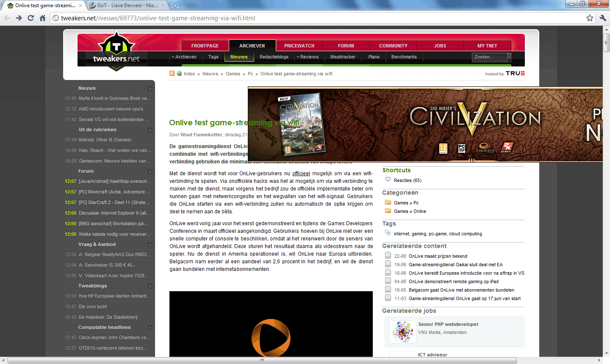The height and width of the screenshot is (364, 610).
Task: Open the PRICEWATCH navigation tab
Action: [299, 46]
